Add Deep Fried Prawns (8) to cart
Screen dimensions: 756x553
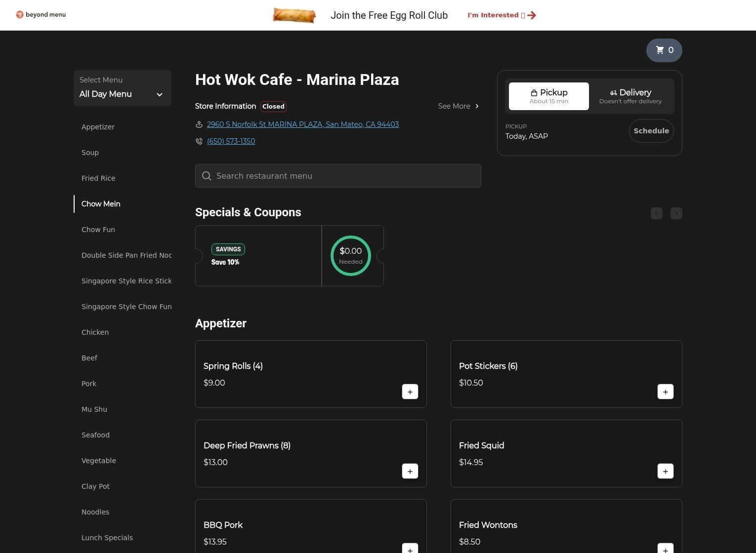[410, 472]
